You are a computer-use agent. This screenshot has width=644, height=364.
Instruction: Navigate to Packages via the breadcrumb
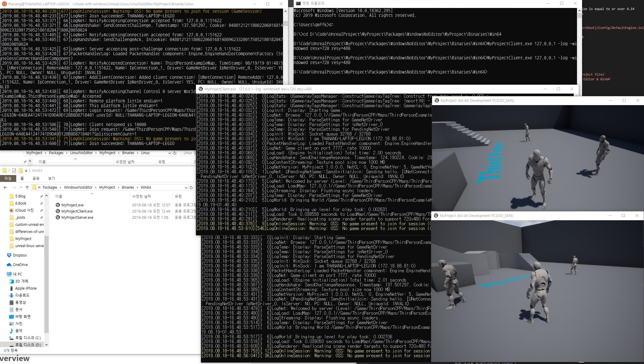(x=50, y=187)
